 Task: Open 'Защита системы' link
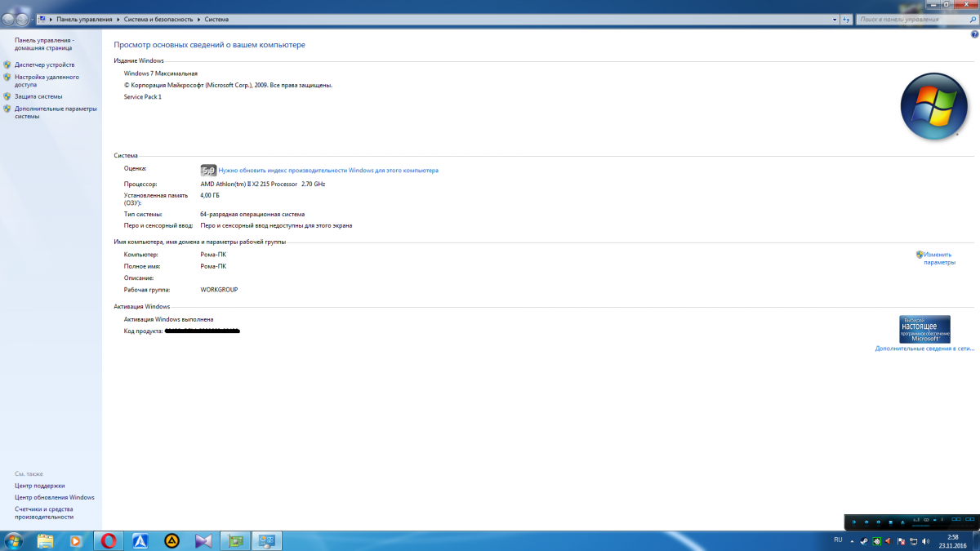point(38,96)
